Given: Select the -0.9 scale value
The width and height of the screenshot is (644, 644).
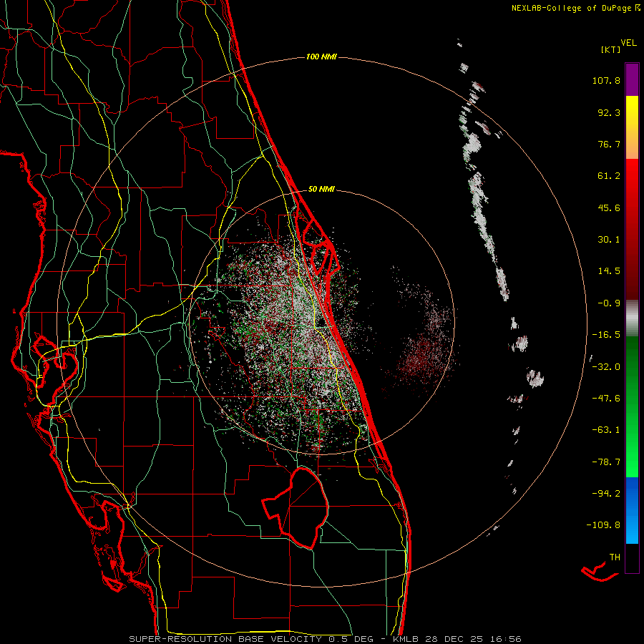Looking at the screenshot, I should 609,303.
